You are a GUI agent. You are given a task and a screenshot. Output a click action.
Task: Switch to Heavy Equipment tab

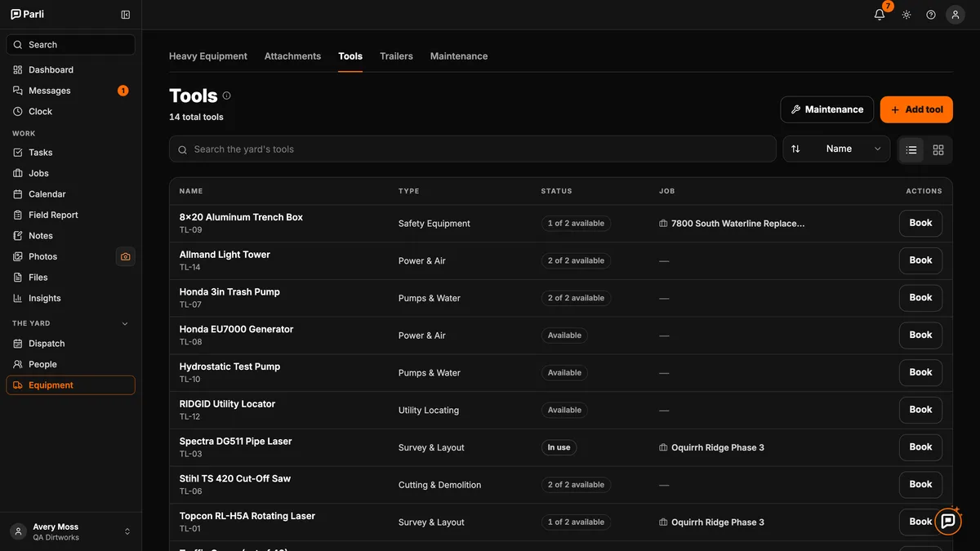tap(208, 56)
